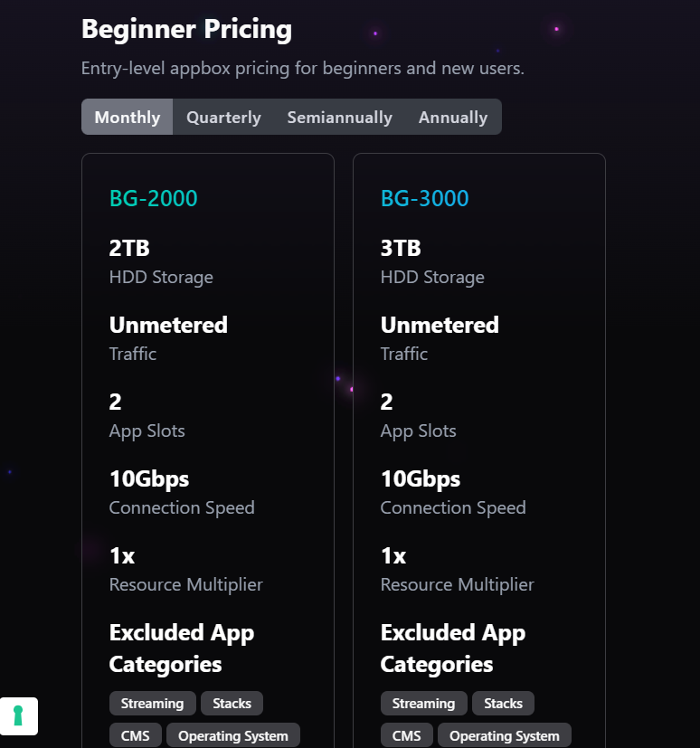Click the CMS tag under BG-2000
The image size is (700, 748).
click(x=136, y=735)
